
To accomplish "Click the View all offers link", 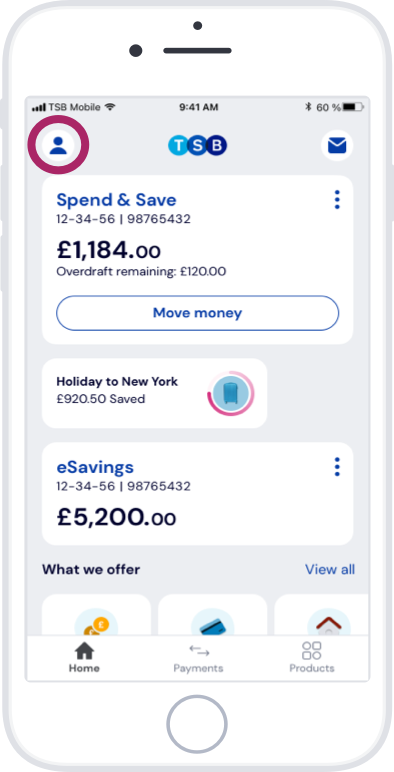I will pyautogui.click(x=329, y=569).
